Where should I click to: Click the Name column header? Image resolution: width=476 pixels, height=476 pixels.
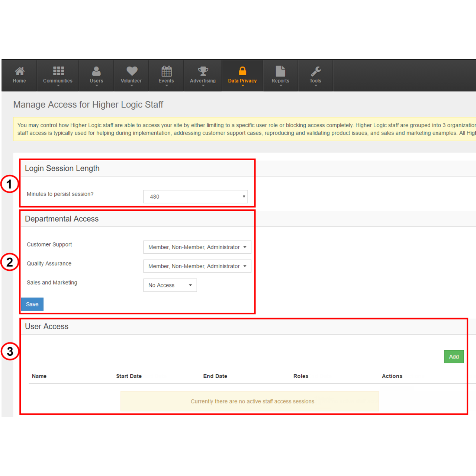[x=39, y=376]
